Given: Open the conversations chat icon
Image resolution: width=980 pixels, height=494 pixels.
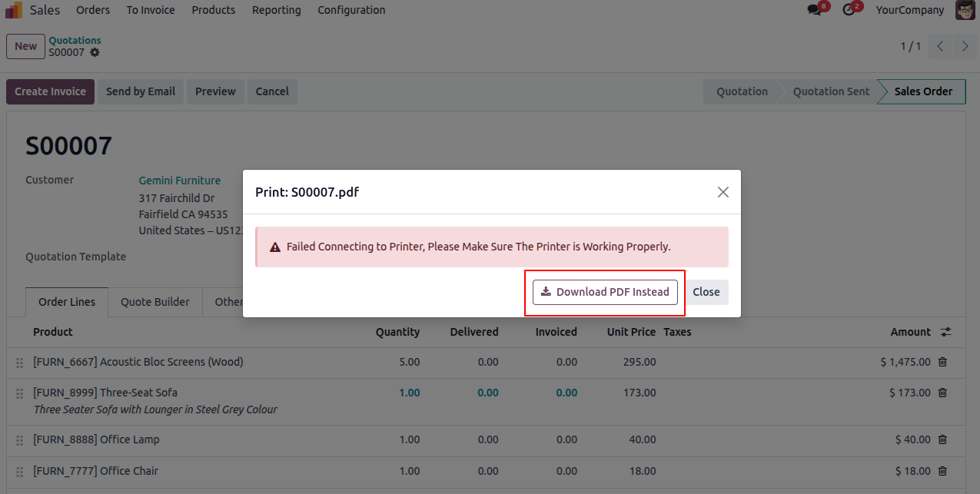Looking at the screenshot, I should 815,10.
